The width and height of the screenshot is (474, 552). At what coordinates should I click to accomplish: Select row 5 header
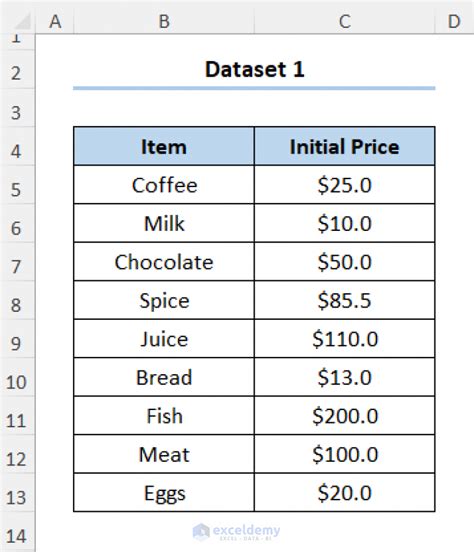click(x=17, y=190)
